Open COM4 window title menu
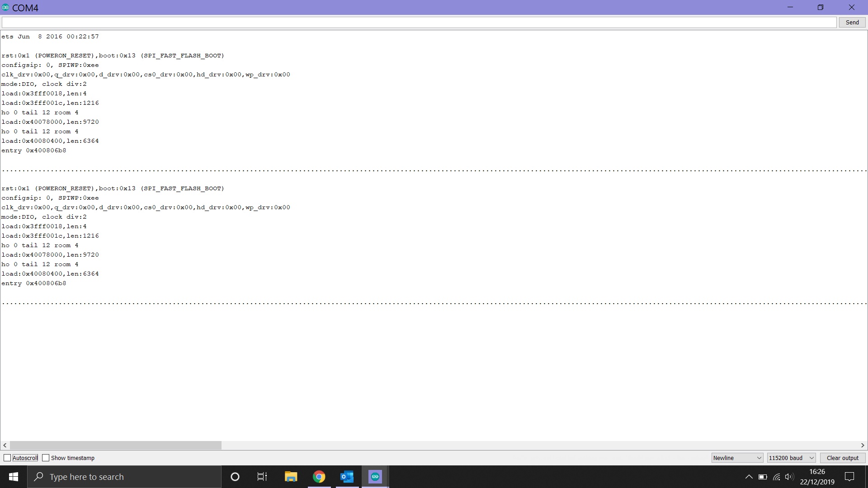Image resolution: width=868 pixels, height=488 pixels. click(x=5, y=7)
